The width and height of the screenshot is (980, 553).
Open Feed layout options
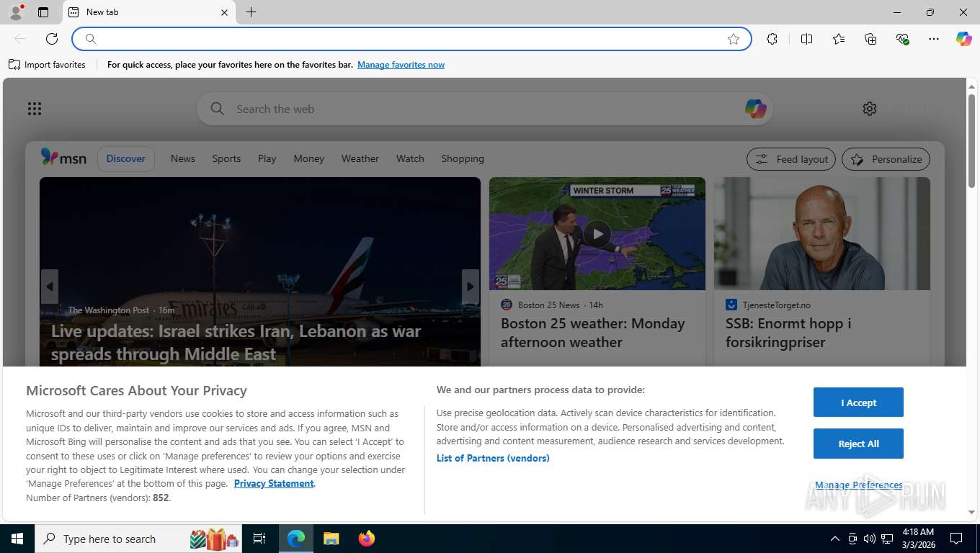(x=791, y=159)
